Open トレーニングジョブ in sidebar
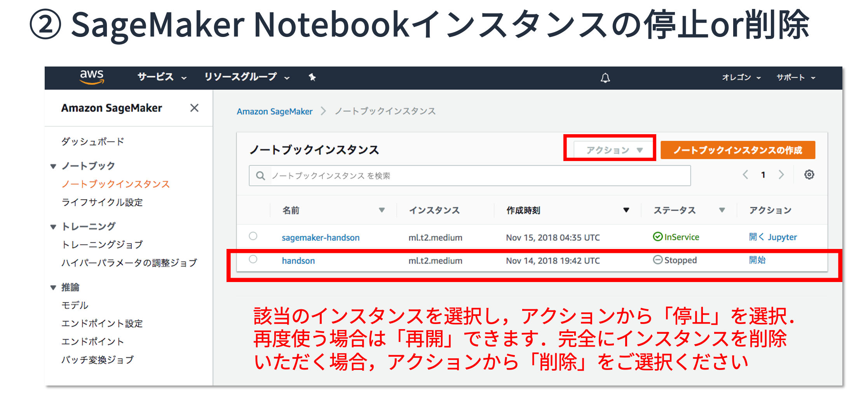Screen dimensions: 868x403 (x=102, y=244)
